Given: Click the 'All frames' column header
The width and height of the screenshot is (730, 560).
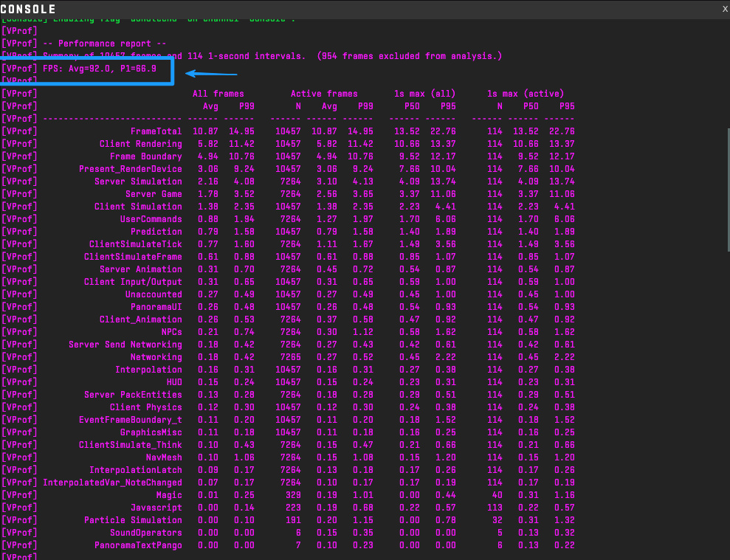Looking at the screenshot, I should pyautogui.click(x=218, y=94).
